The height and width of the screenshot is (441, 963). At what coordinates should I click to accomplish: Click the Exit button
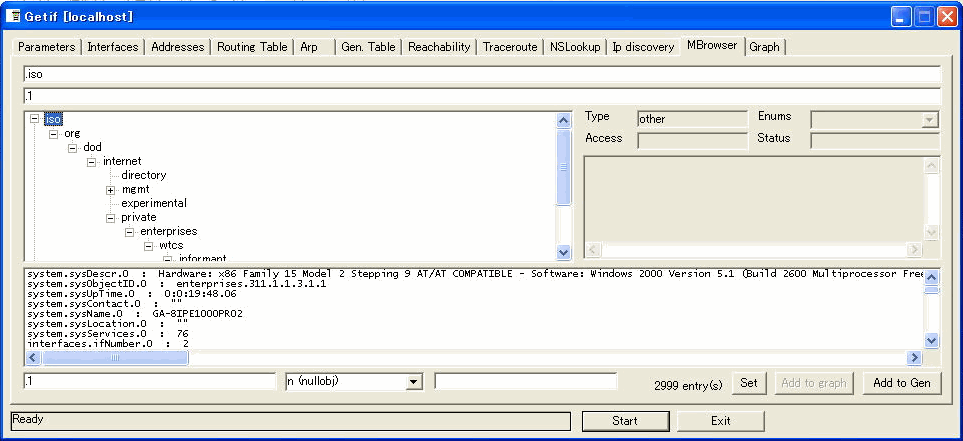(x=720, y=421)
